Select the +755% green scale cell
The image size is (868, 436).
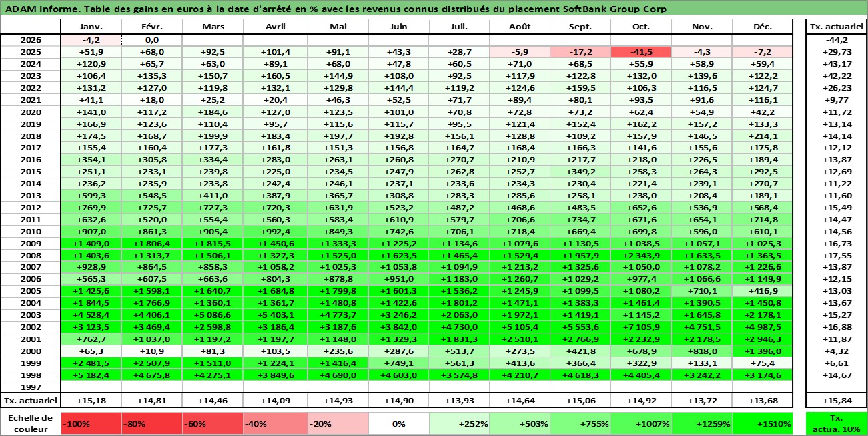580,423
